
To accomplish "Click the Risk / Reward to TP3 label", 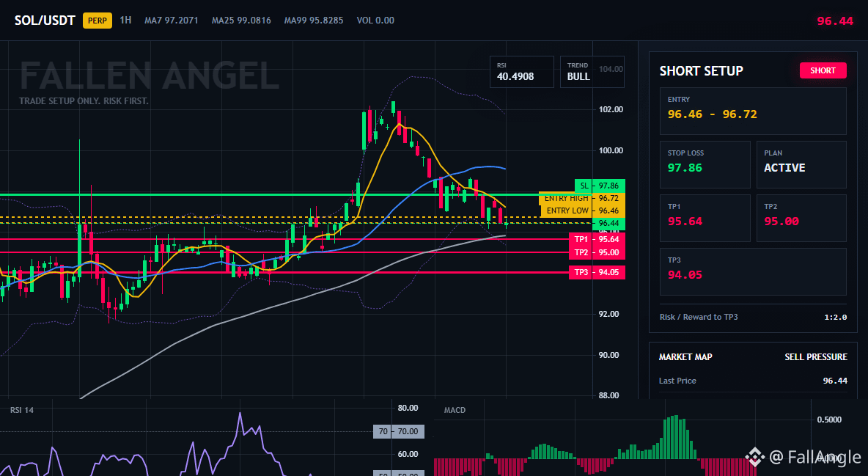I will [x=699, y=317].
